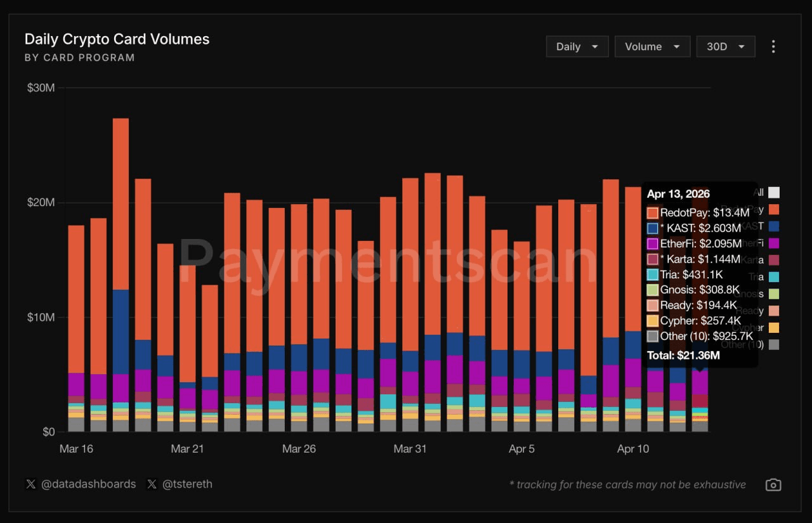Expand the Daily interval dropdown
This screenshot has height=523, width=812.
pos(577,46)
